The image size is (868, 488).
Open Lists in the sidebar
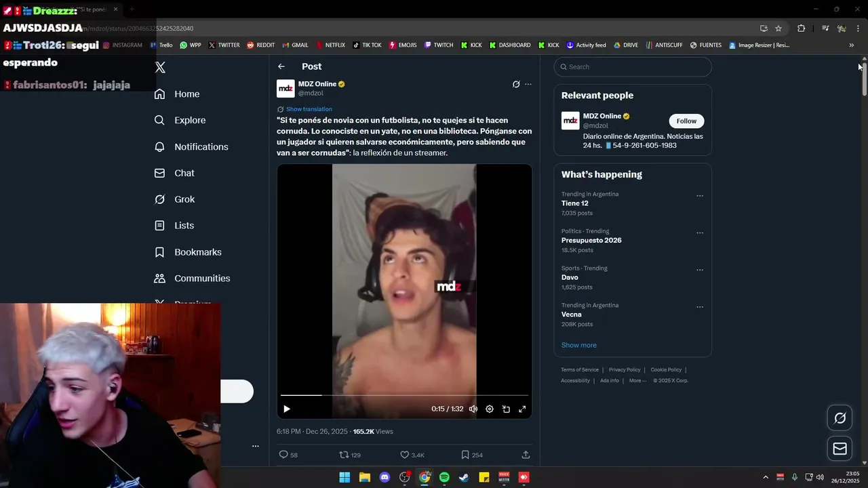[x=174, y=226]
